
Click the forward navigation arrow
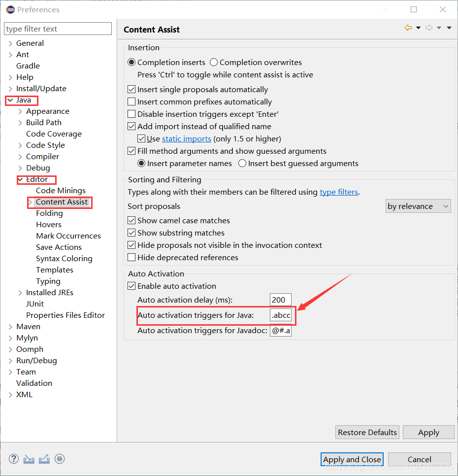pyautogui.click(x=428, y=28)
